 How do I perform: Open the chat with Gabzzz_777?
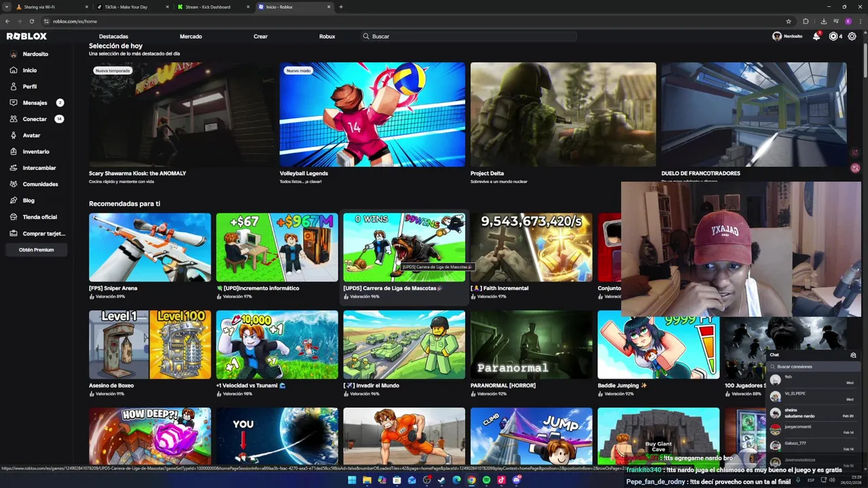point(813,446)
